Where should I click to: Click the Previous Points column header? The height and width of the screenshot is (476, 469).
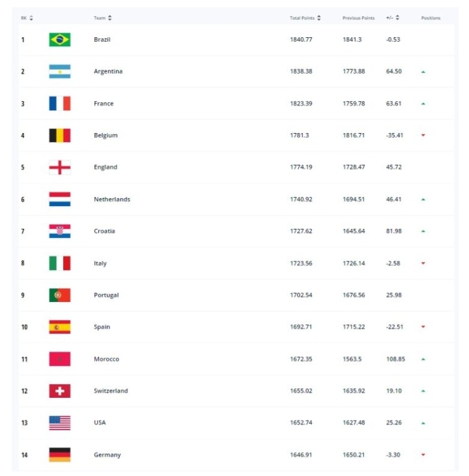click(359, 18)
